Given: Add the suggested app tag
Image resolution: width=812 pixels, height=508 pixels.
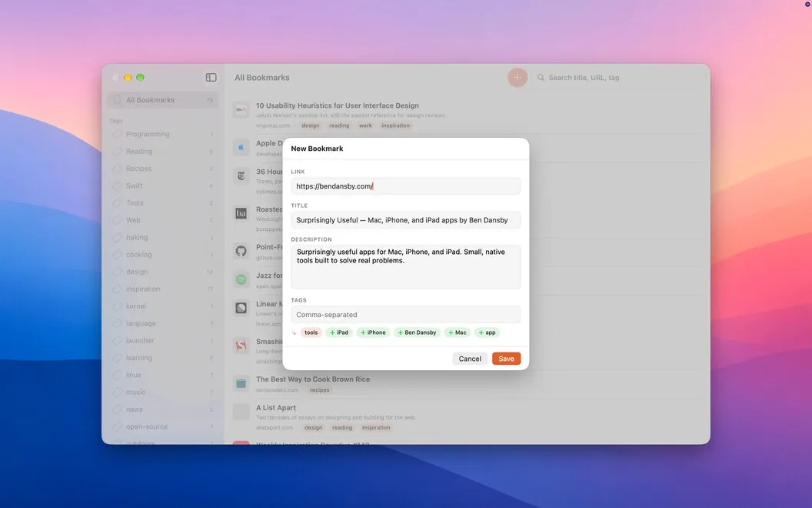Looking at the screenshot, I should click(487, 333).
